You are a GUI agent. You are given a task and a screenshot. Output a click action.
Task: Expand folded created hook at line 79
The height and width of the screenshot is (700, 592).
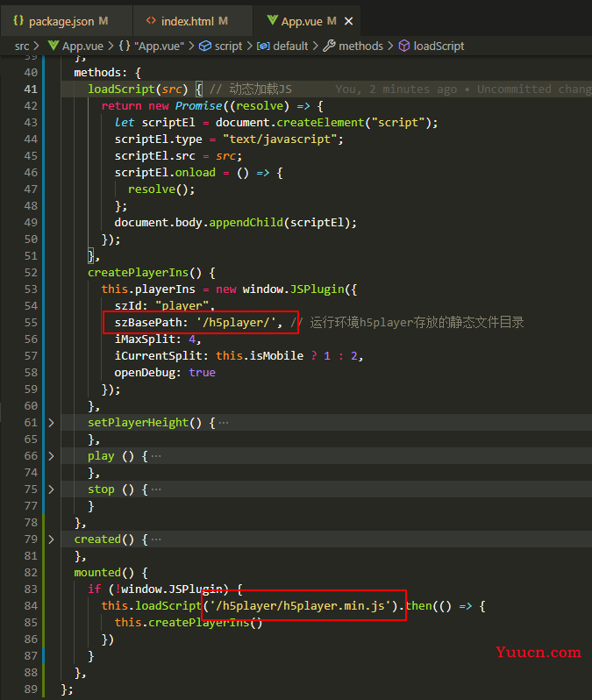click(52, 539)
